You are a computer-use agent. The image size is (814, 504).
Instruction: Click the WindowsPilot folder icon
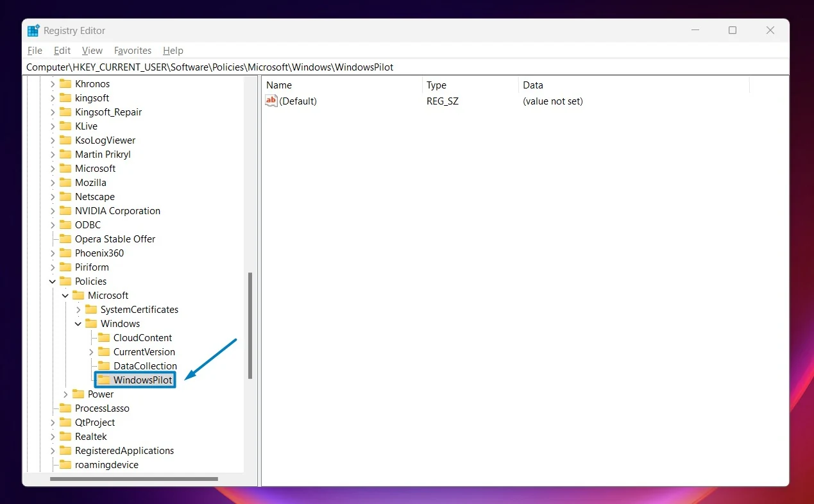pos(104,380)
